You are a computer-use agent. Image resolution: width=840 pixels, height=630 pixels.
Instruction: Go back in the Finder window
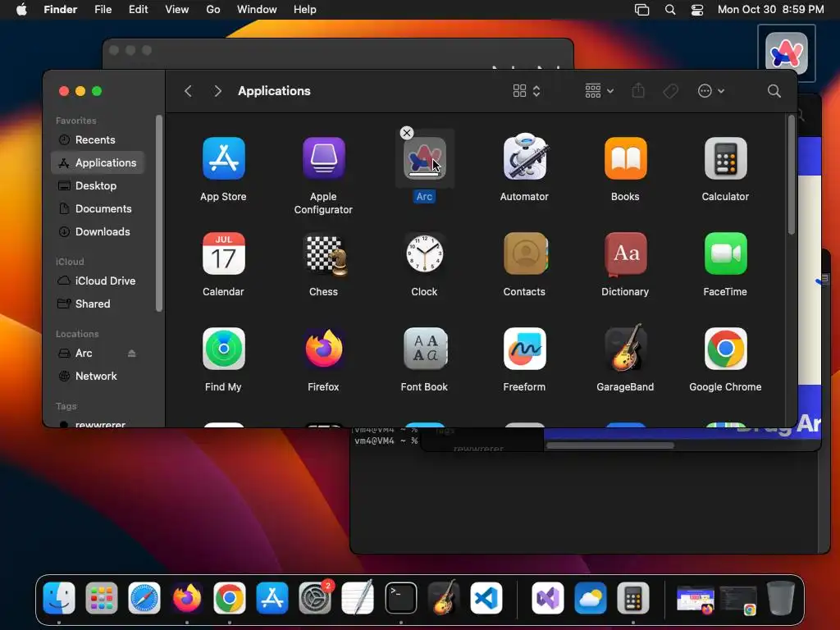[188, 91]
